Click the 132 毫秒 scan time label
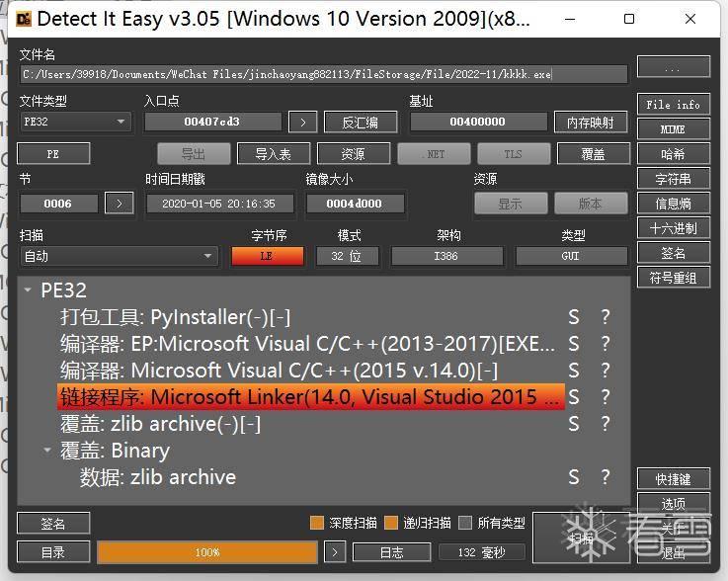The image size is (728, 581). (481, 552)
